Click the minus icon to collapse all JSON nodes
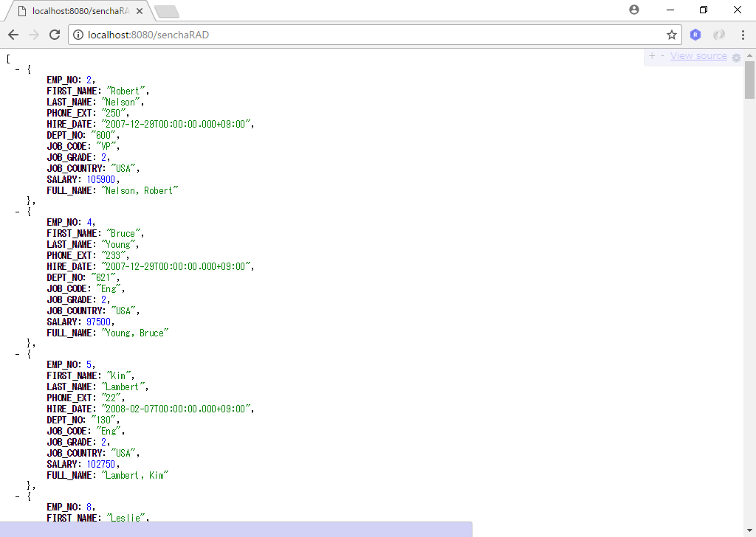This screenshot has height=537, width=756. (x=661, y=56)
